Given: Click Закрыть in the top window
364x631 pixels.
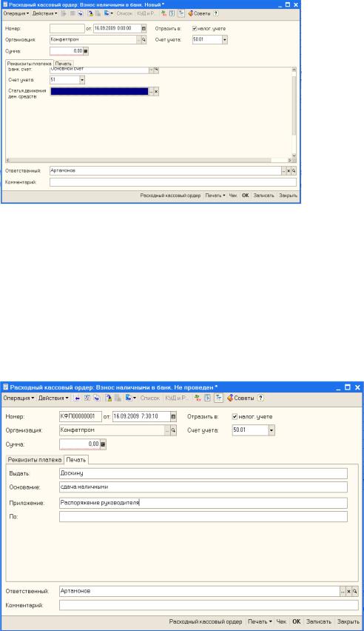Looking at the screenshot, I should tap(288, 196).
